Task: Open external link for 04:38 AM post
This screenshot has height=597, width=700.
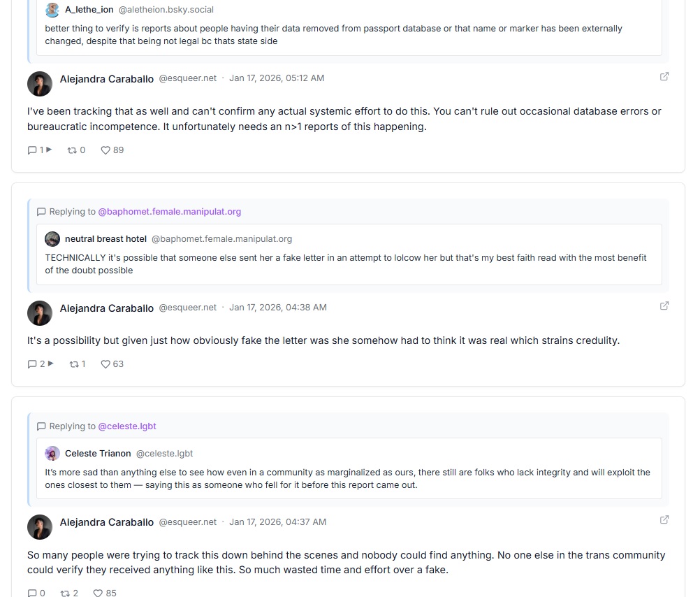Action: point(664,305)
